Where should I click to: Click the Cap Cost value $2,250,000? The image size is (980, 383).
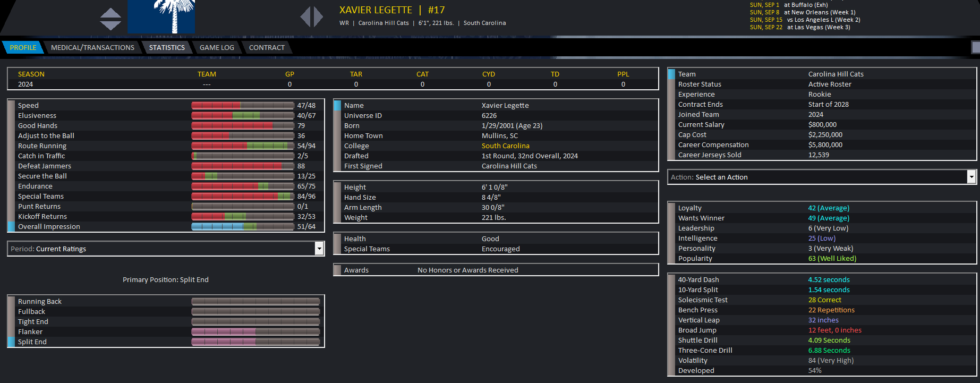[x=825, y=134]
